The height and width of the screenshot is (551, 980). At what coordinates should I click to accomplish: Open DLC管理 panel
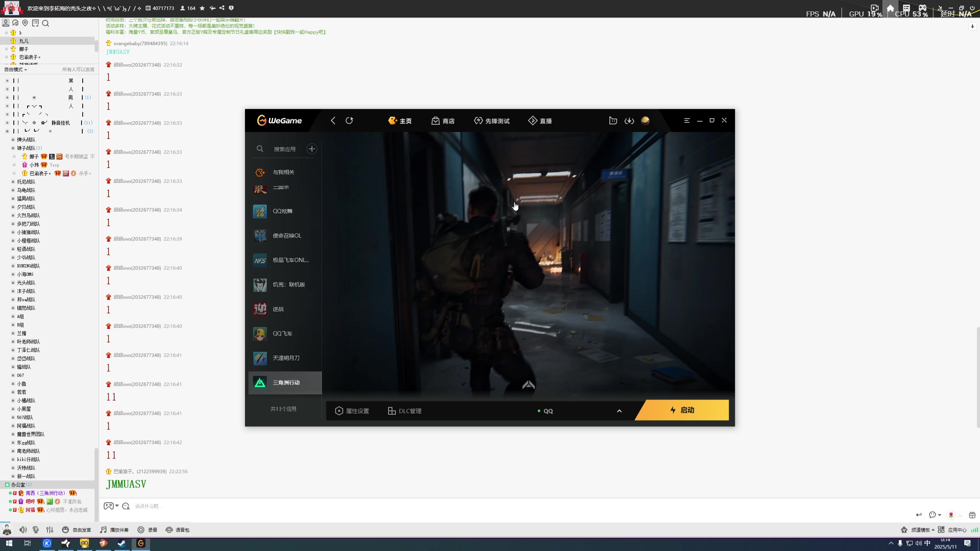point(405,411)
